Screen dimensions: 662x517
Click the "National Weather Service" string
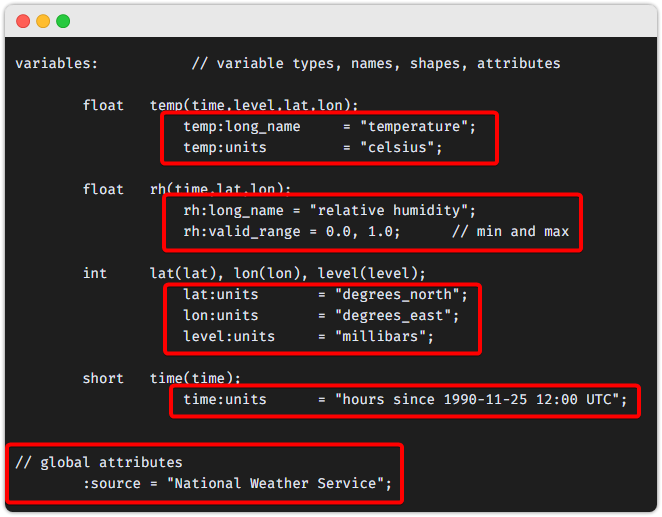[x=275, y=483]
